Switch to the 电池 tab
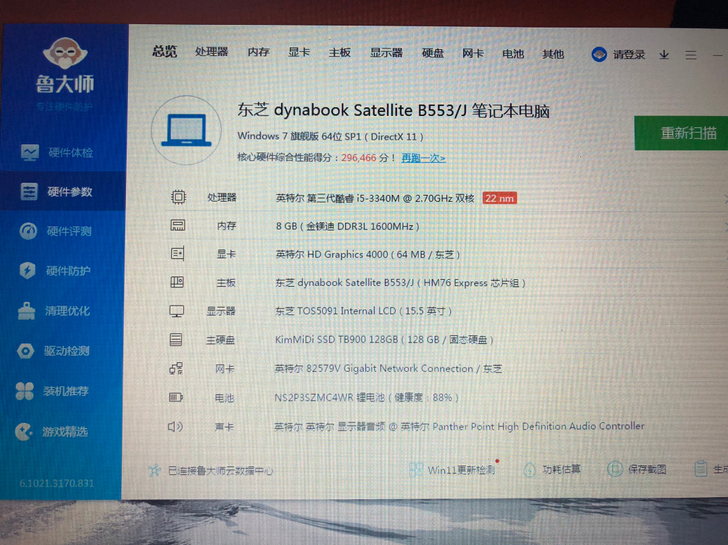728x545 pixels. 513,54
